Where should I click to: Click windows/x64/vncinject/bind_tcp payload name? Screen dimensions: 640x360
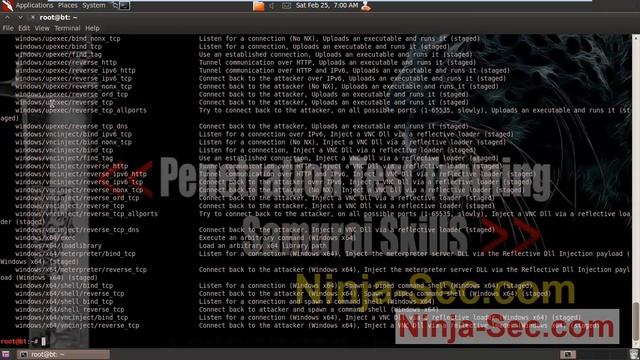pos(72,318)
